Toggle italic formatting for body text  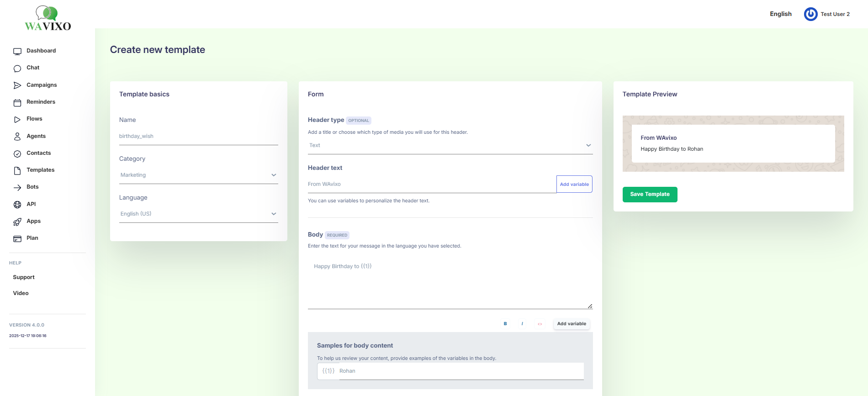click(x=522, y=324)
